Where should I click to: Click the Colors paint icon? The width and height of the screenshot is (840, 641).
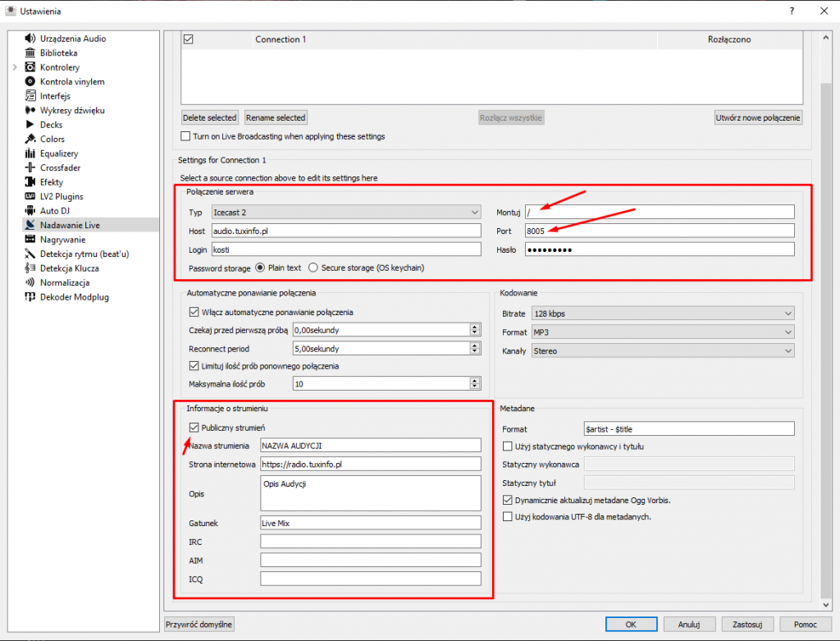click(x=30, y=139)
